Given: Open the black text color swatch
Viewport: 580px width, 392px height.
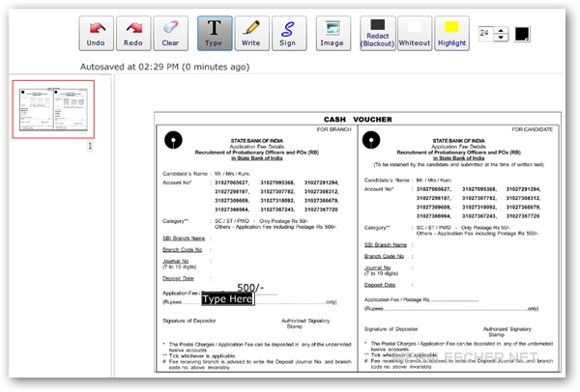Looking at the screenshot, I should tap(522, 34).
